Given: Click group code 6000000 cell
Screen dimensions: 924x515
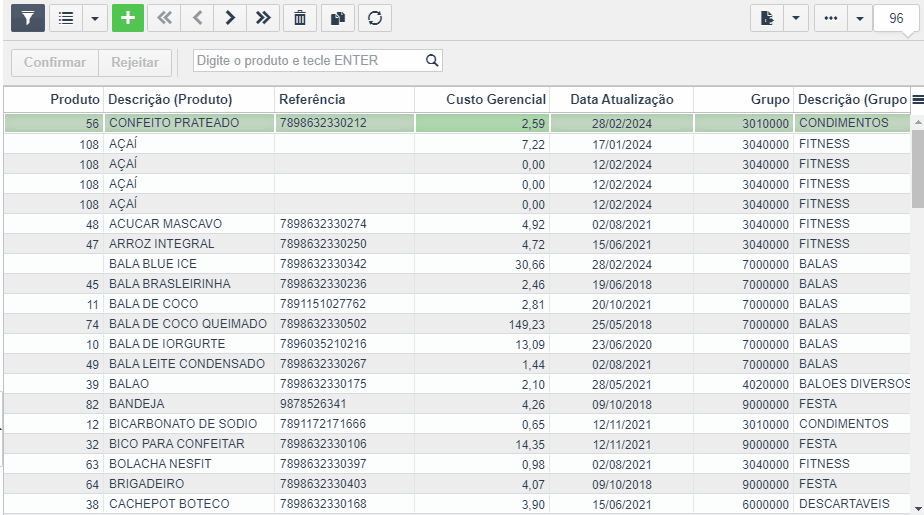Looking at the screenshot, I should tap(744, 504).
